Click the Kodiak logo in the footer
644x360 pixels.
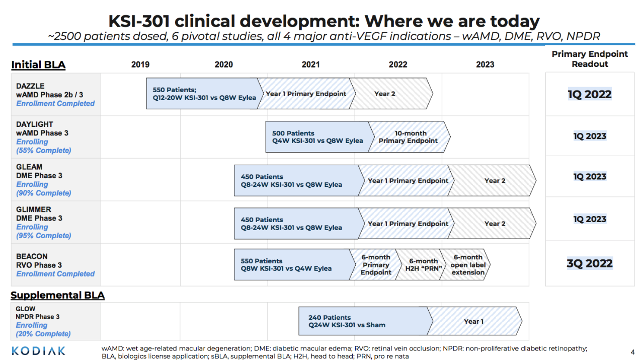click(38, 350)
